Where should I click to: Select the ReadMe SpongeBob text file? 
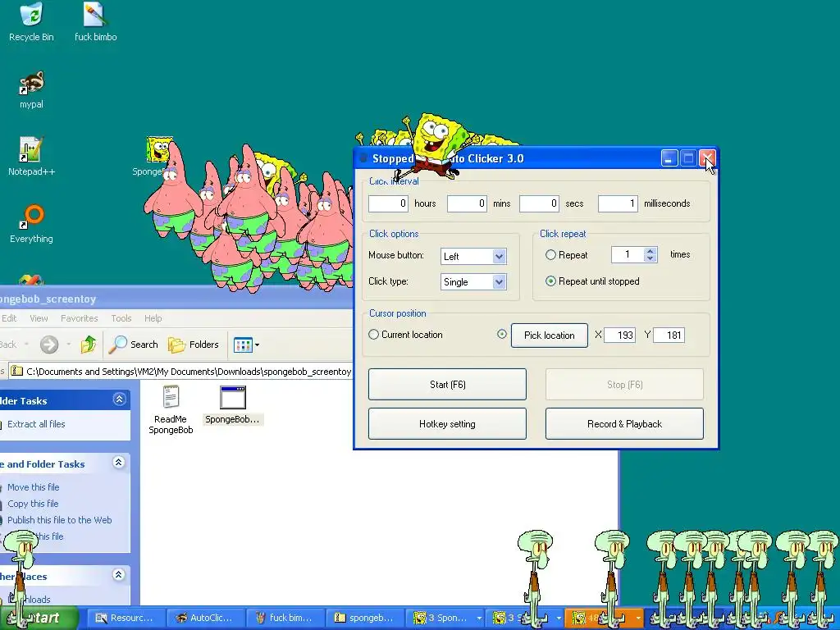click(x=171, y=410)
